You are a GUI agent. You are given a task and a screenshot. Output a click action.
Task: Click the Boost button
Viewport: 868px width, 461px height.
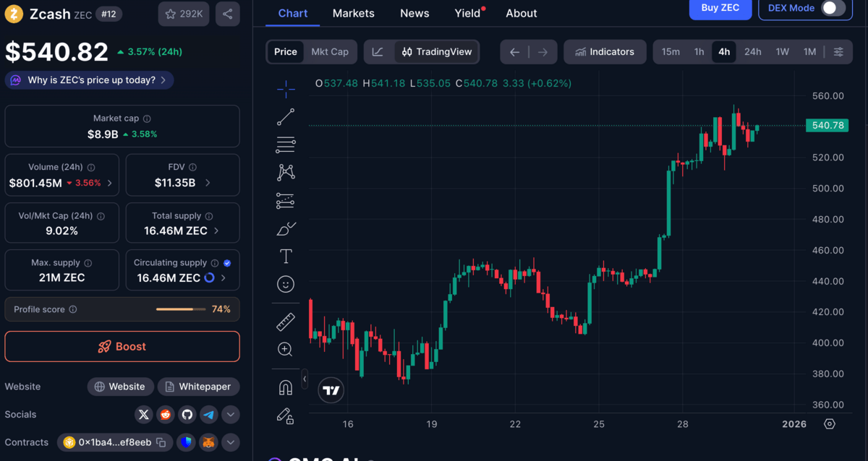(122, 346)
